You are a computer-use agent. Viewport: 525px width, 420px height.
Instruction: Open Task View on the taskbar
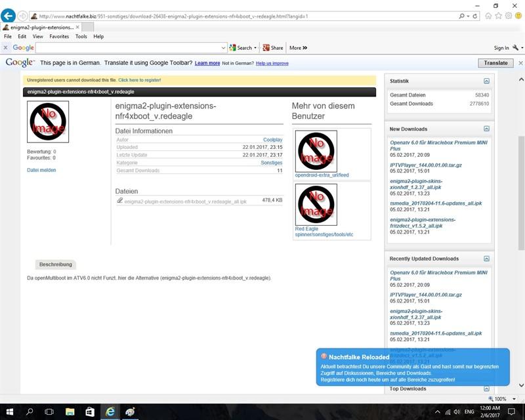coord(49,411)
